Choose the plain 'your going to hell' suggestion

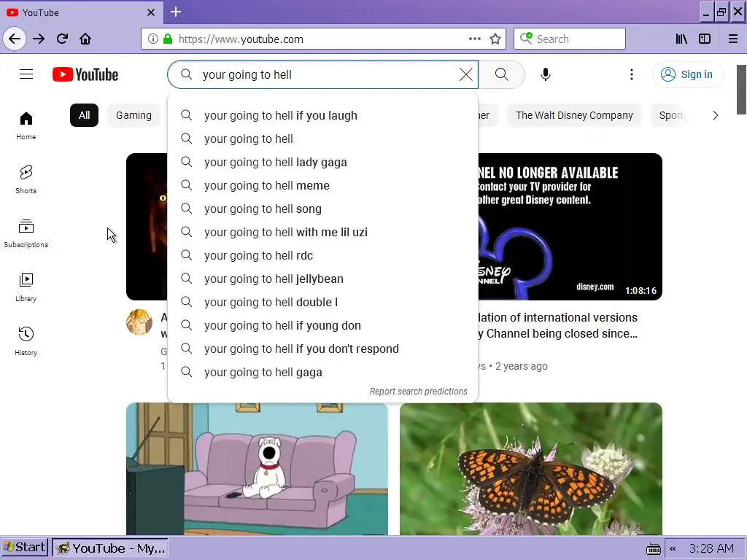[x=322, y=139]
